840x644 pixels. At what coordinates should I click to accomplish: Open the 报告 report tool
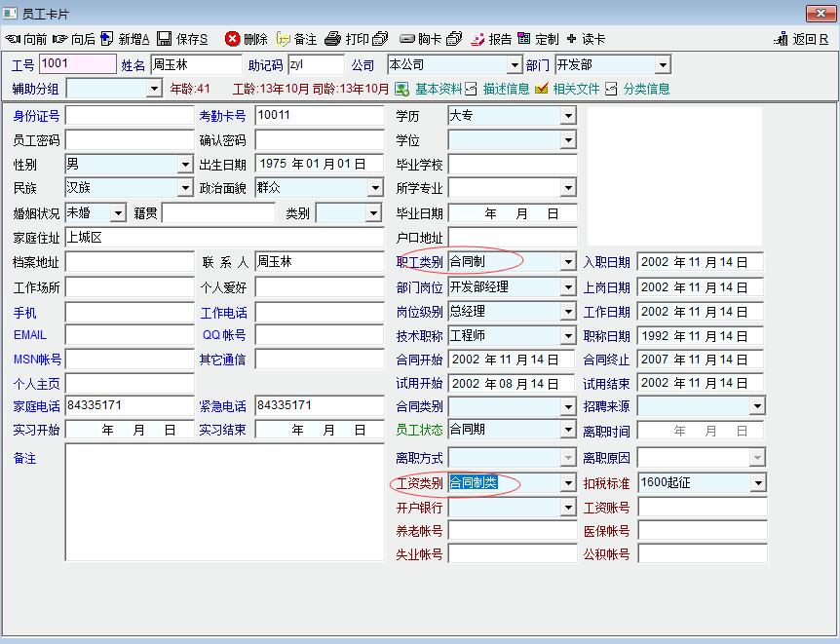478,39
